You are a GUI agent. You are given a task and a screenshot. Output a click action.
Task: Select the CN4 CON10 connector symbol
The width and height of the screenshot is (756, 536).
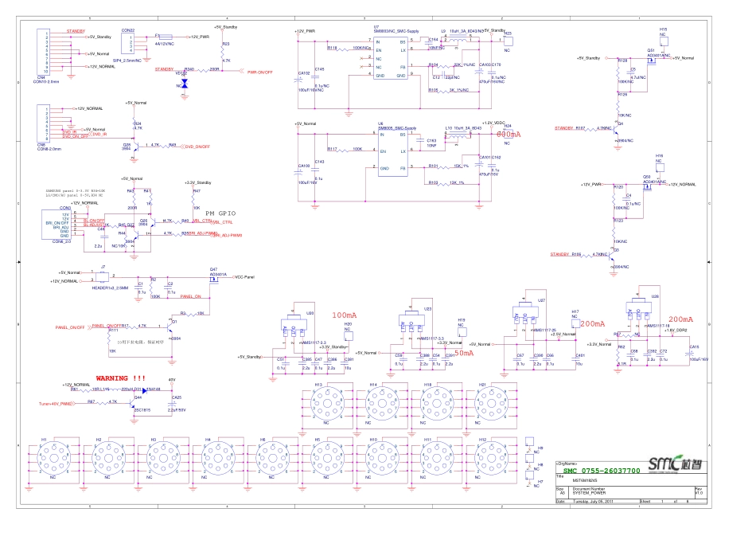(x=46, y=53)
